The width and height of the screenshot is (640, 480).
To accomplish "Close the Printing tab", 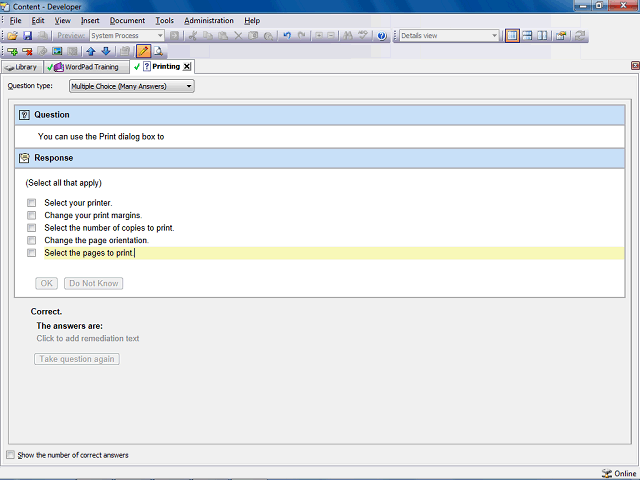I will [x=187, y=67].
